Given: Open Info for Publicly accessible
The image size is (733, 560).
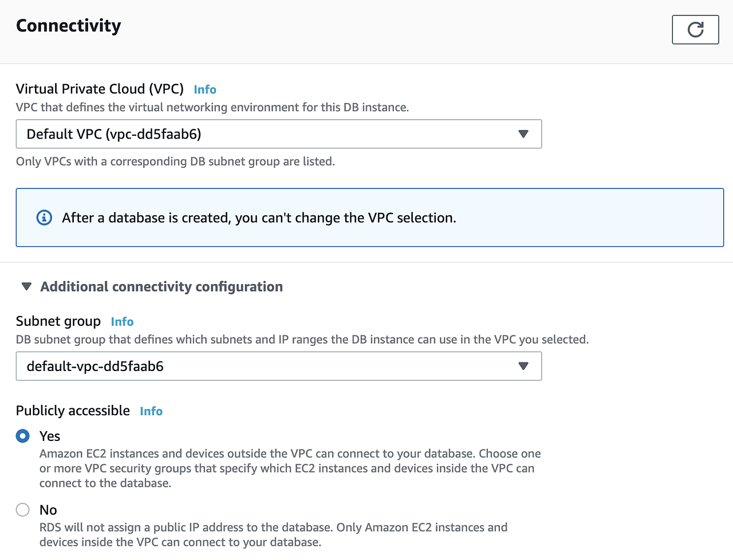Looking at the screenshot, I should pyautogui.click(x=151, y=411).
